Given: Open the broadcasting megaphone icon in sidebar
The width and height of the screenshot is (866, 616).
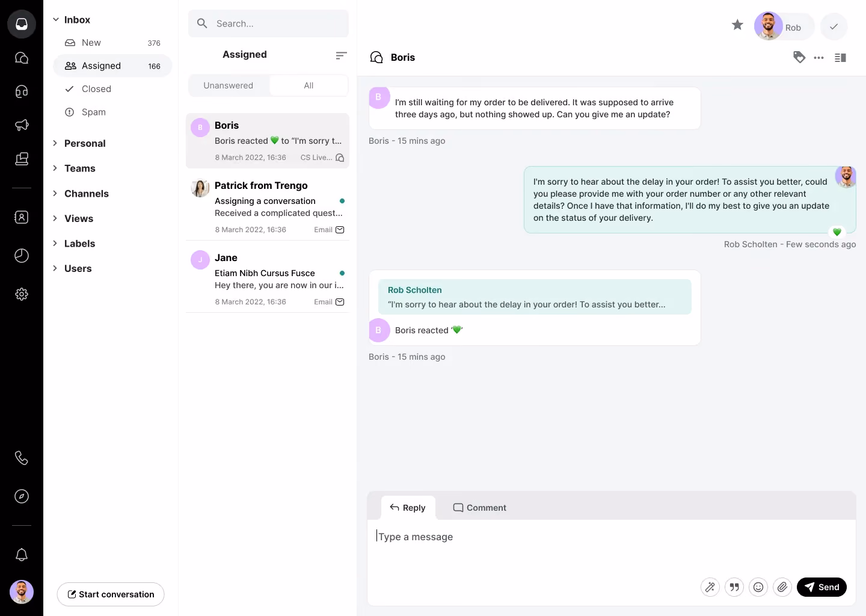Looking at the screenshot, I should (x=22, y=125).
